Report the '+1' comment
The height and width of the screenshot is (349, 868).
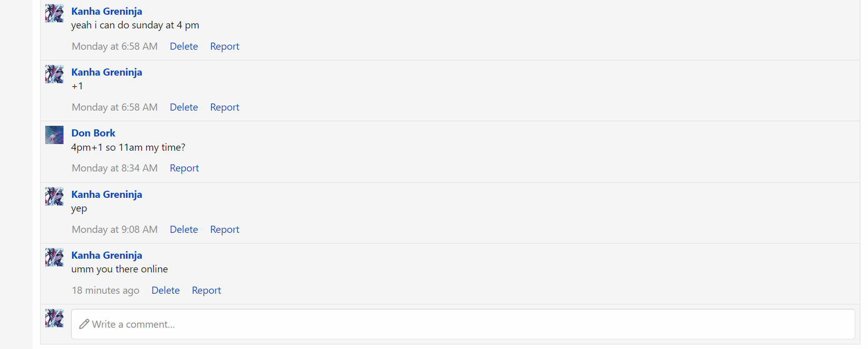pos(224,107)
